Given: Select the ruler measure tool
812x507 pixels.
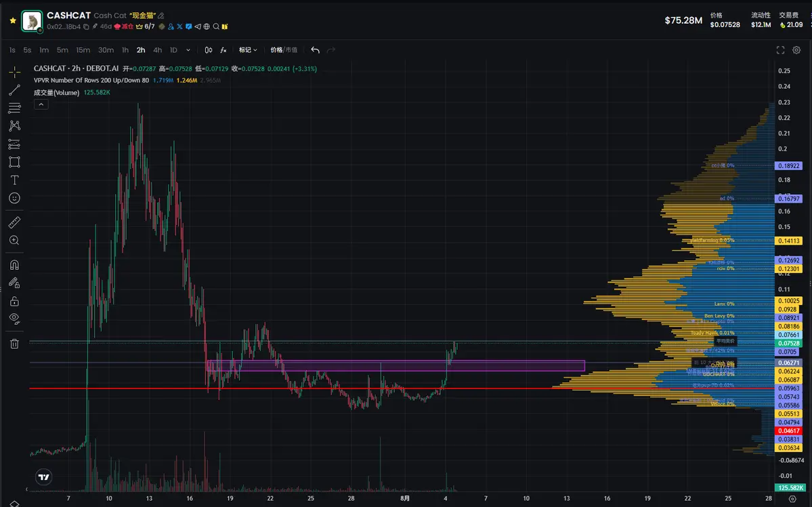Looking at the screenshot, I should tap(14, 222).
